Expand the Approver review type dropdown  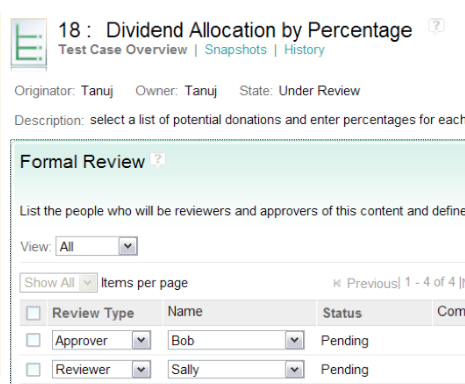coord(102,340)
